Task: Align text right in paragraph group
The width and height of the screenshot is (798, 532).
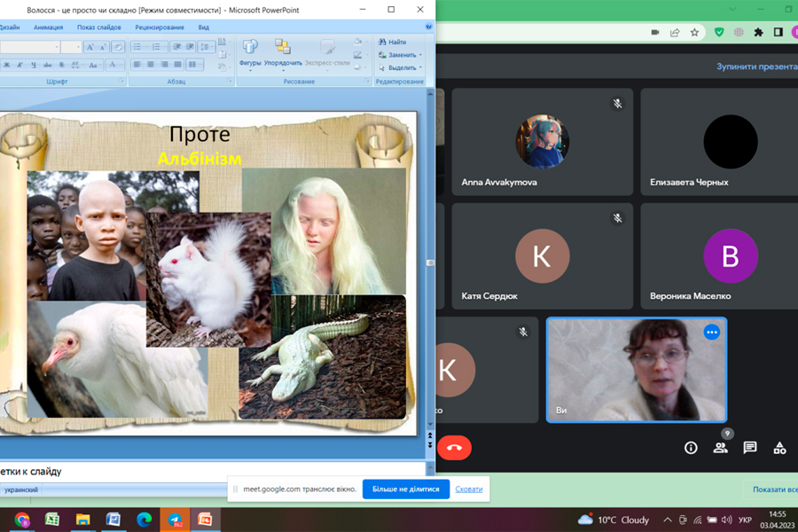Action: [164, 64]
